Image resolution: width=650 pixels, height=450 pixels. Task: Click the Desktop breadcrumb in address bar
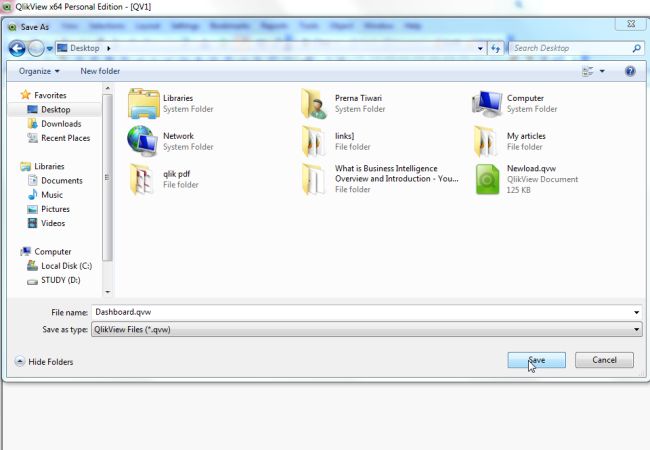point(85,48)
